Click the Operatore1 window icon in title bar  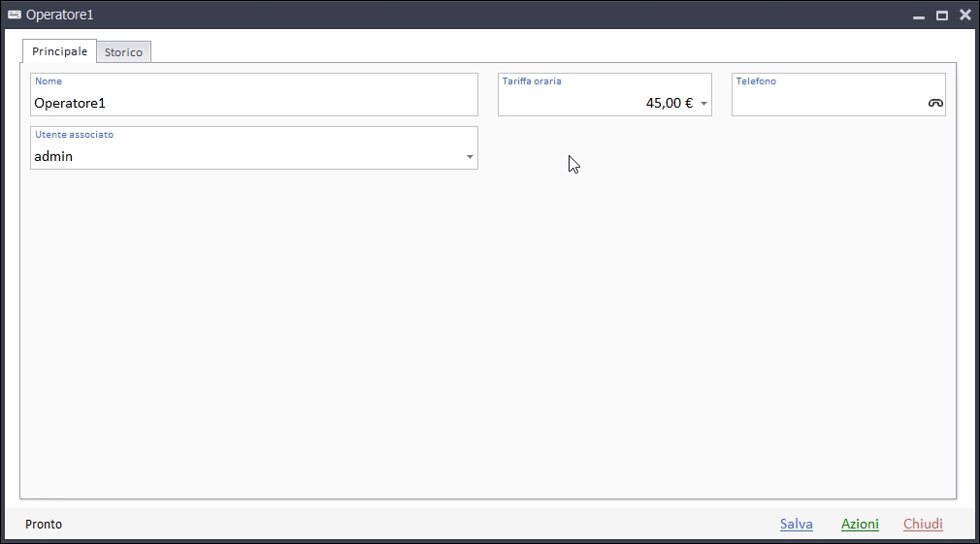[x=15, y=15]
